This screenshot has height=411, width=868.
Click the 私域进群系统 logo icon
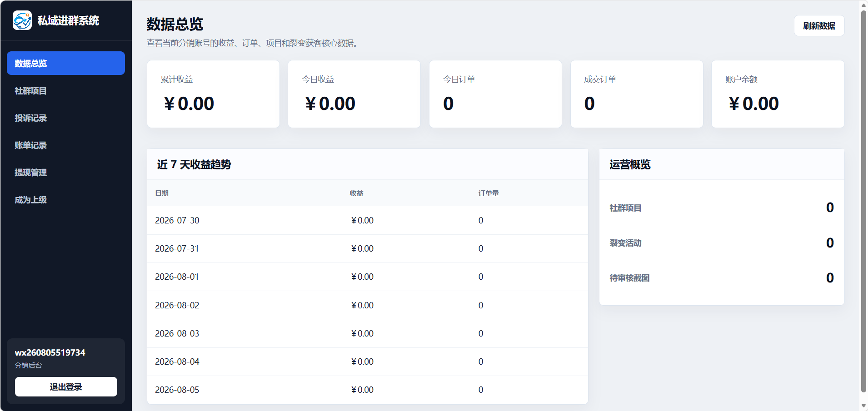pyautogui.click(x=22, y=20)
